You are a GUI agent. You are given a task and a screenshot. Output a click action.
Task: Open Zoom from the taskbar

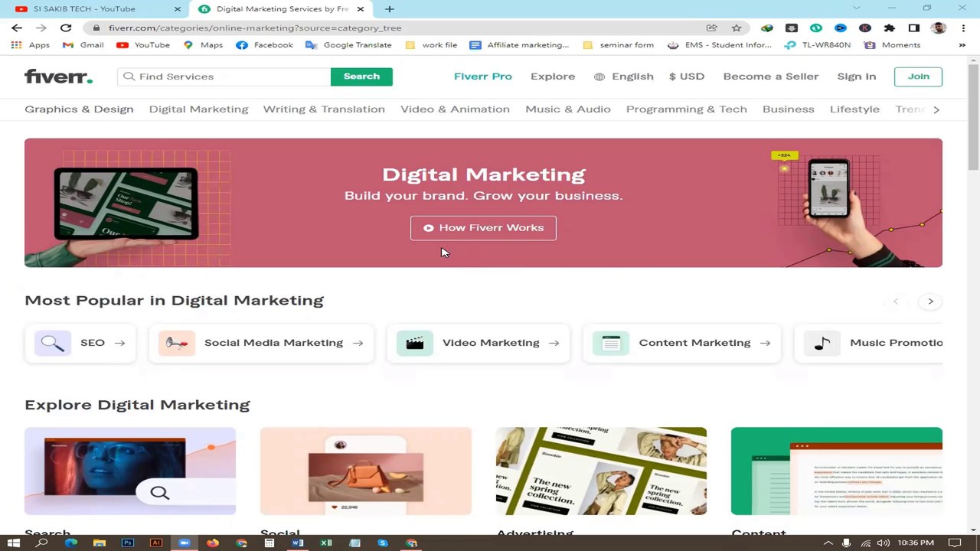[x=185, y=543]
